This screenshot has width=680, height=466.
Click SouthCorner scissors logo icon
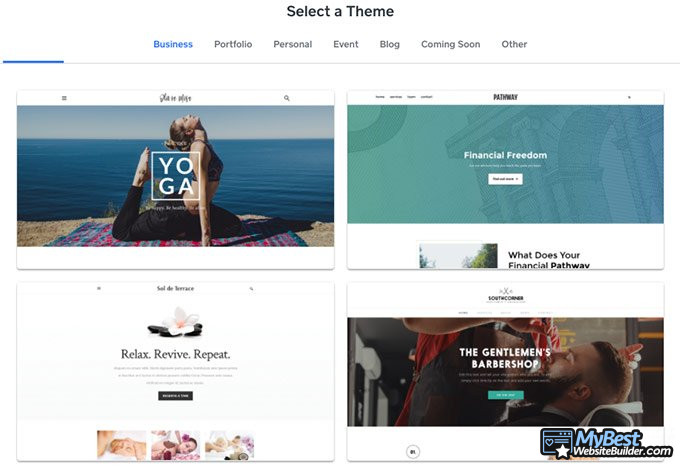click(x=505, y=290)
